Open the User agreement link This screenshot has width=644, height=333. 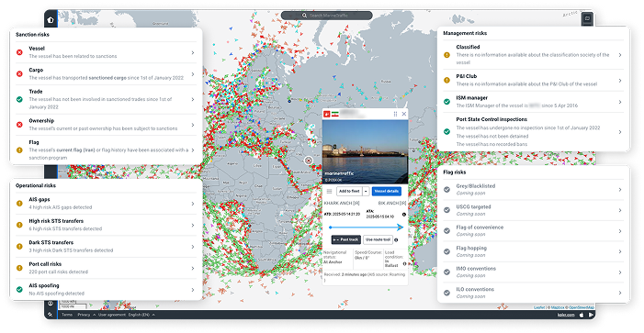tap(112, 315)
